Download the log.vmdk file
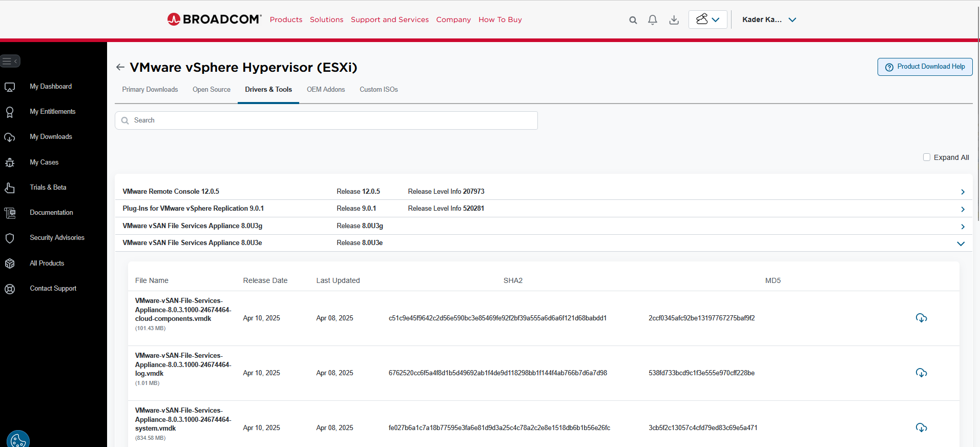The image size is (980, 447). pyautogui.click(x=921, y=373)
